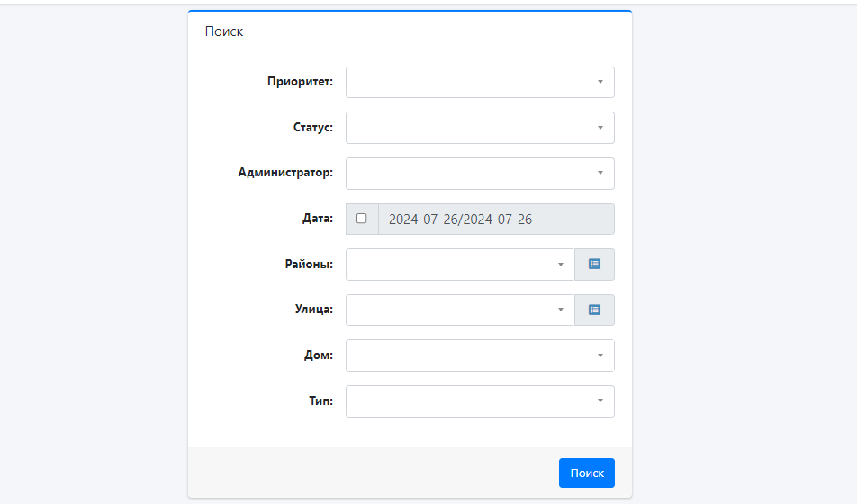Expand the Статус dropdown
This screenshot has height=504, width=857.
(x=480, y=128)
